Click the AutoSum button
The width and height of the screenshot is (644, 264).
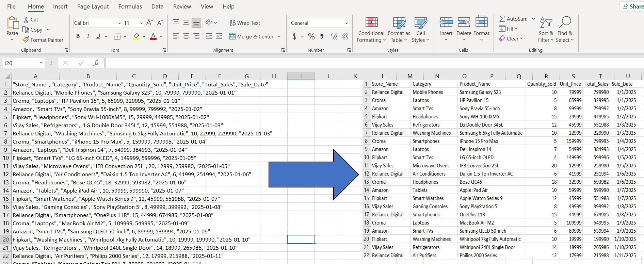click(x=513, y=19)
